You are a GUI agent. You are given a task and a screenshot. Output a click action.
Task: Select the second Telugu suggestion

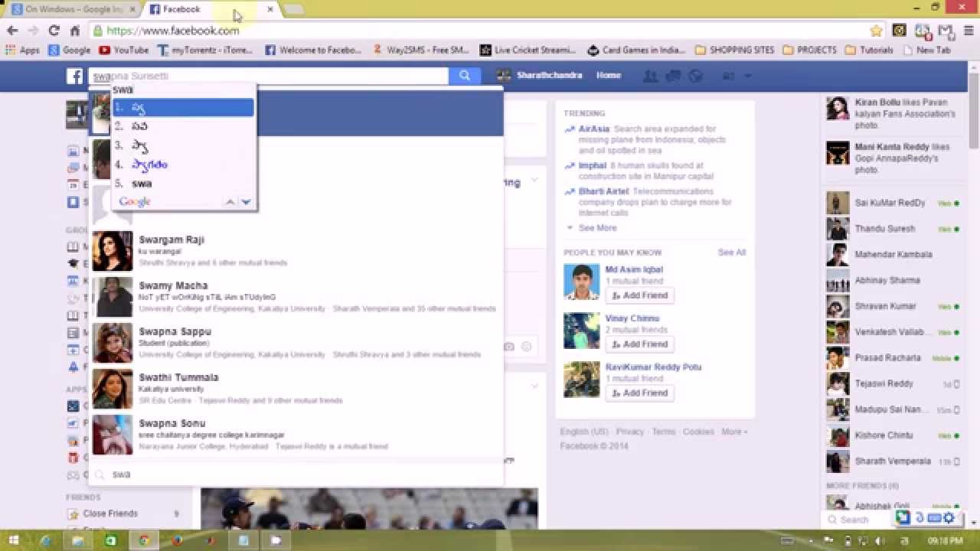point(184,126)
